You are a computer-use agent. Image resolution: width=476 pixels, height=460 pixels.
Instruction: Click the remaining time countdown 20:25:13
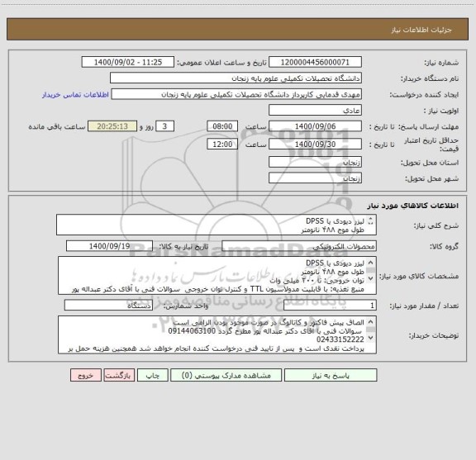coord(112,126)
